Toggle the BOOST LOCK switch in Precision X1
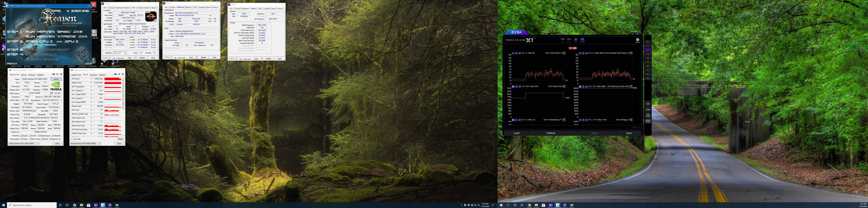 click(648, 121)
